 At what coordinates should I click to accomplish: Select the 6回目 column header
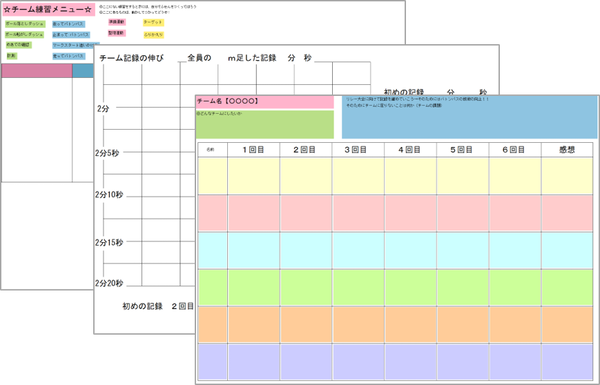(x=515, y=150)
